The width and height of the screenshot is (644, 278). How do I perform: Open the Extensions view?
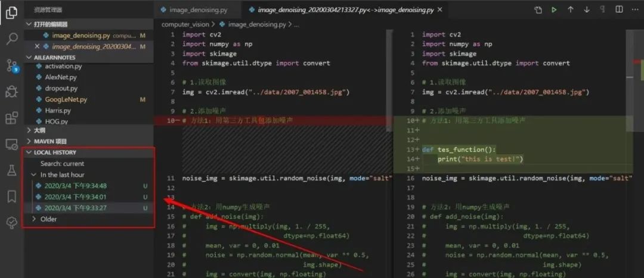coord(12,118)
